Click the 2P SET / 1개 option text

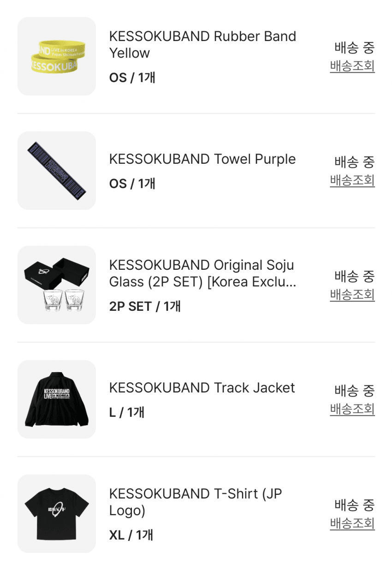[x=145, y=306]
